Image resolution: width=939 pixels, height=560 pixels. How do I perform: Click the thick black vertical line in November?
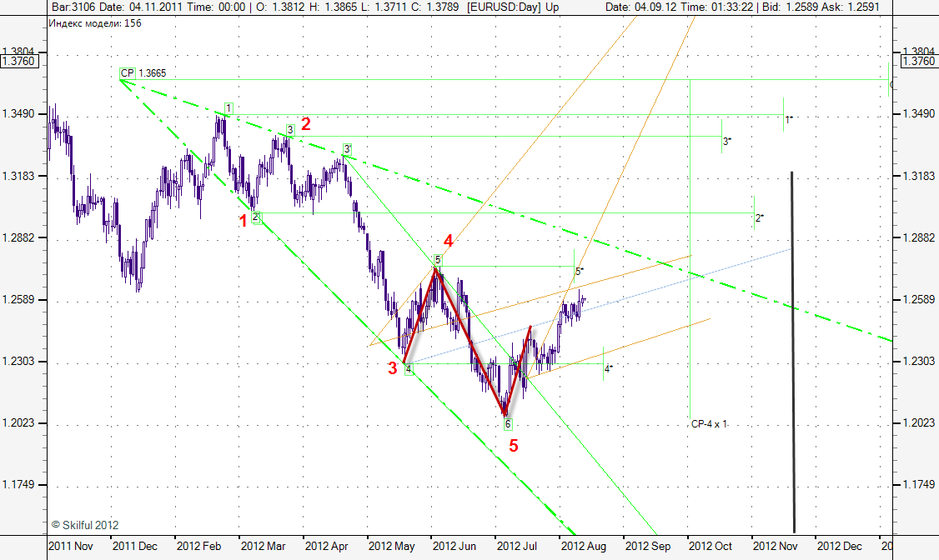[792, 350]
